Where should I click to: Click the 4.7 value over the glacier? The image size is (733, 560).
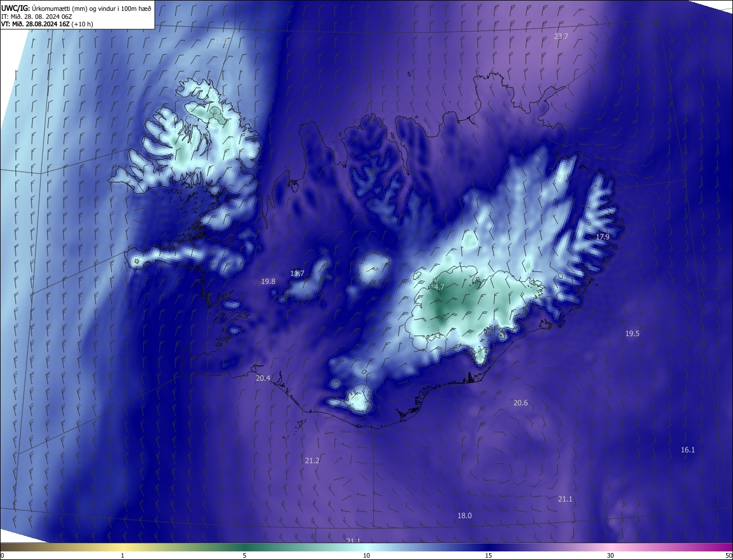coord(439,287)
